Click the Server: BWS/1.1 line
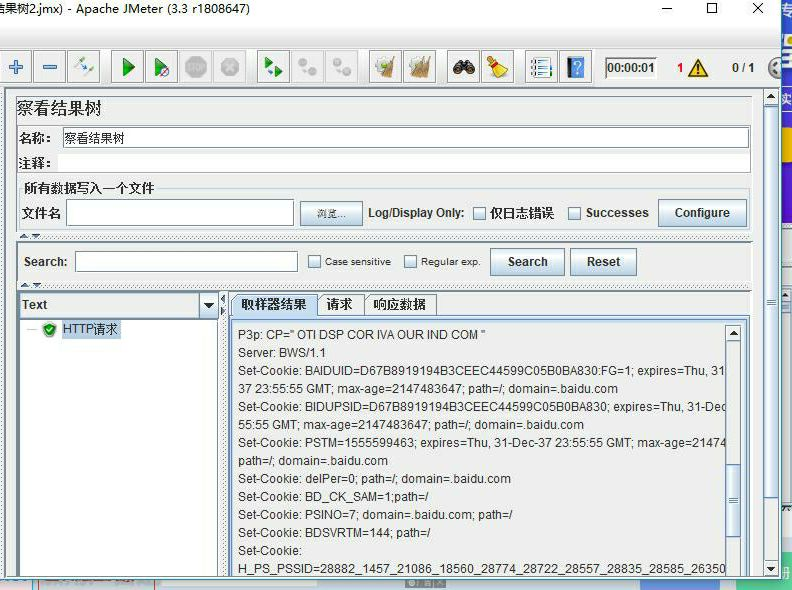The image size is (792, 590). point(282,353)
